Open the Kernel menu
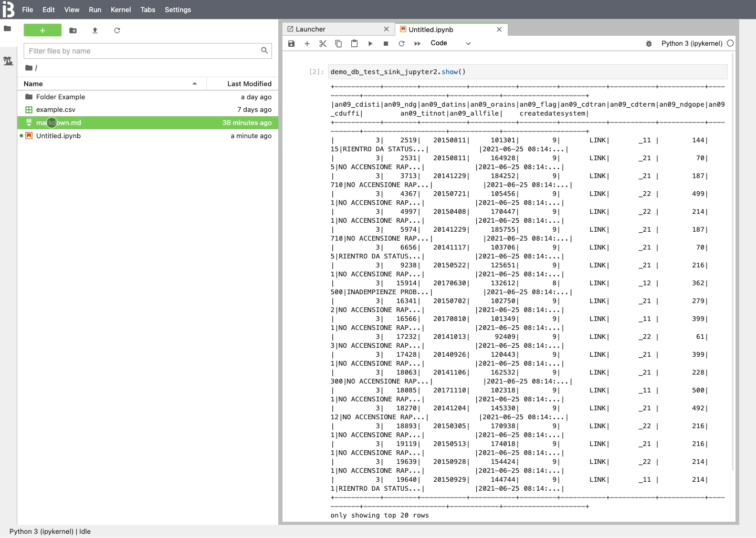Image resolution: width=756 pixels, height=538 pixels. click(121, 9)
